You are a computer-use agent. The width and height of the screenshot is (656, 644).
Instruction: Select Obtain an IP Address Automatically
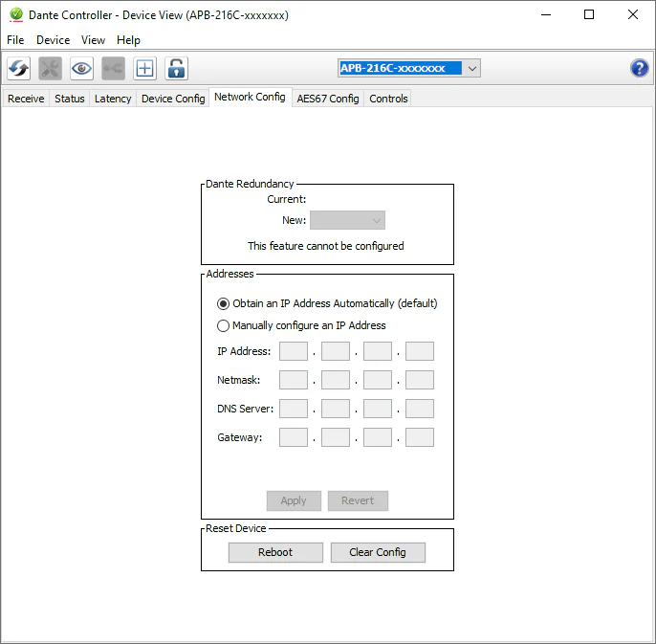point(327,303)
